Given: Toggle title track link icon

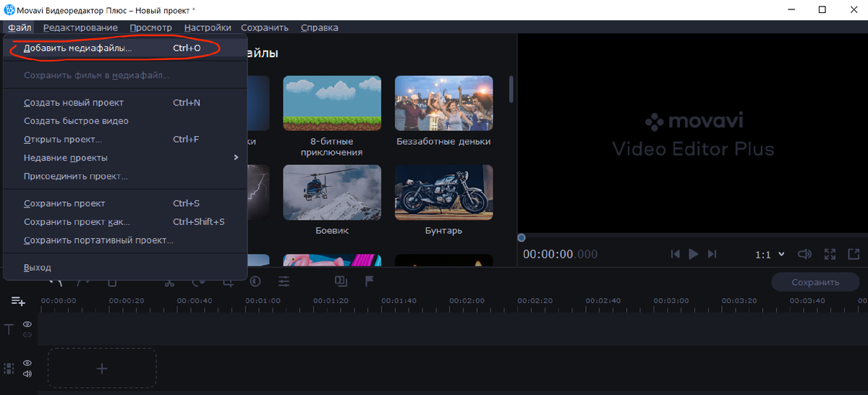Looking at the screenshot, I should [x=27, y=335].
